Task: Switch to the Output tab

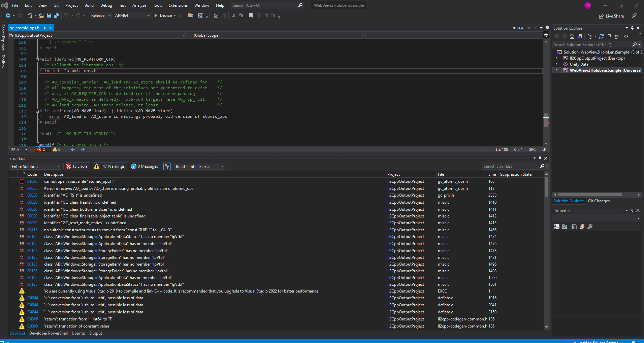Action: 96,333
